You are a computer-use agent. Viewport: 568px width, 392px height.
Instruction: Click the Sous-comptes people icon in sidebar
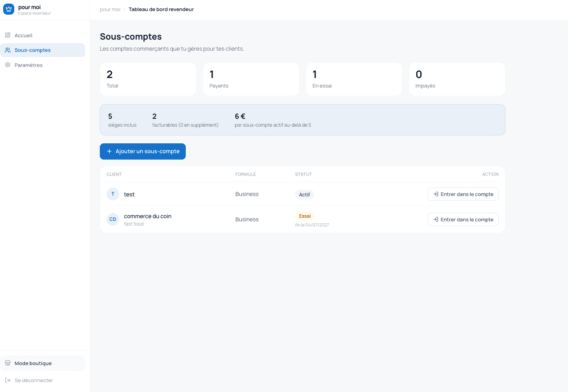[8, 50]
